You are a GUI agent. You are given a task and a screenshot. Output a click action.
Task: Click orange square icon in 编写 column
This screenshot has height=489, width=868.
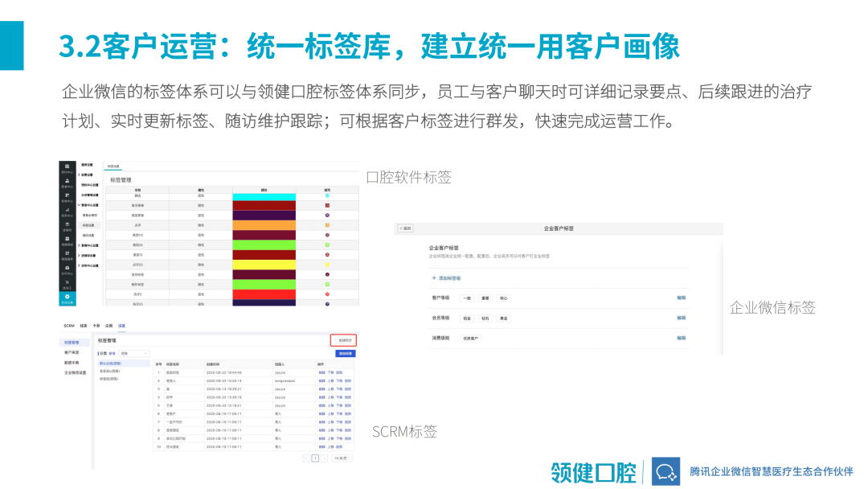click(327, 225)
